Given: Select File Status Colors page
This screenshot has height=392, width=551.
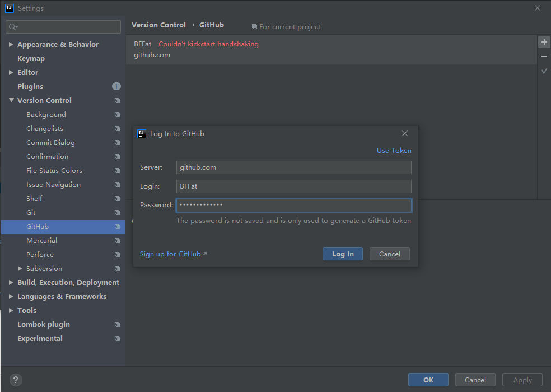Looking at the screenshot, I should pos(54,170).
